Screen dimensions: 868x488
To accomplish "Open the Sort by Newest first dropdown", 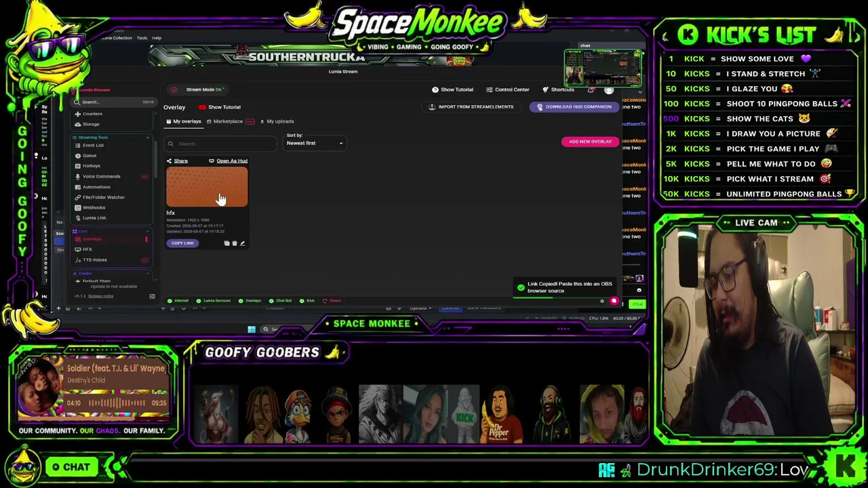I will (x=315, y=143).
